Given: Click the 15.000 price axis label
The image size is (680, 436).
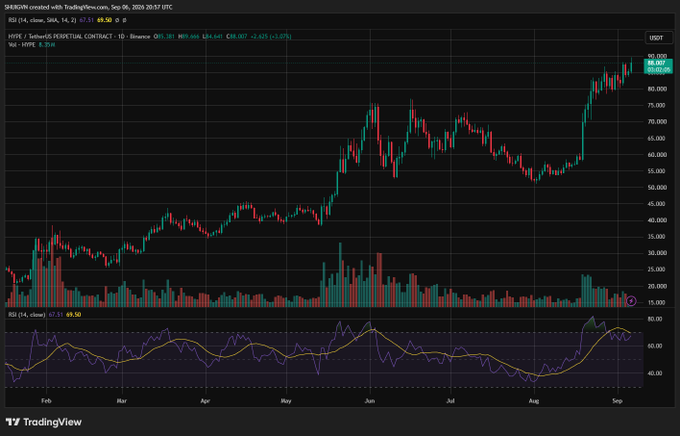Looking at the screenshot, I should click(x=657, y=302).
